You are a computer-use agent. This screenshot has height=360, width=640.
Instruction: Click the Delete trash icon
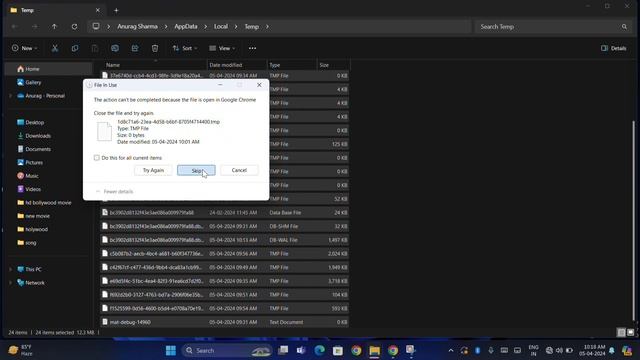[x=155, y=48]
